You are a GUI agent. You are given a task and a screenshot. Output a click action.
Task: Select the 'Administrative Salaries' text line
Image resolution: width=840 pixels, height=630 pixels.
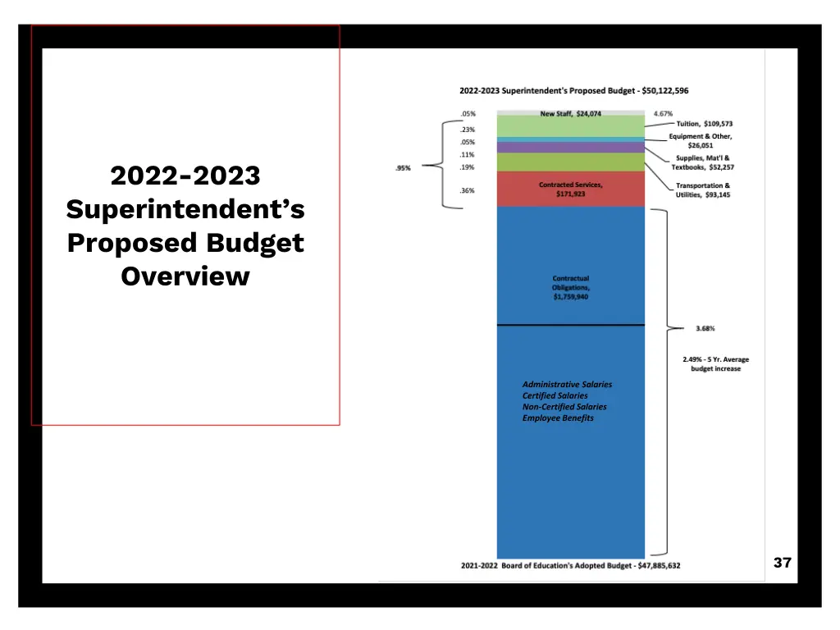point(567,385)
